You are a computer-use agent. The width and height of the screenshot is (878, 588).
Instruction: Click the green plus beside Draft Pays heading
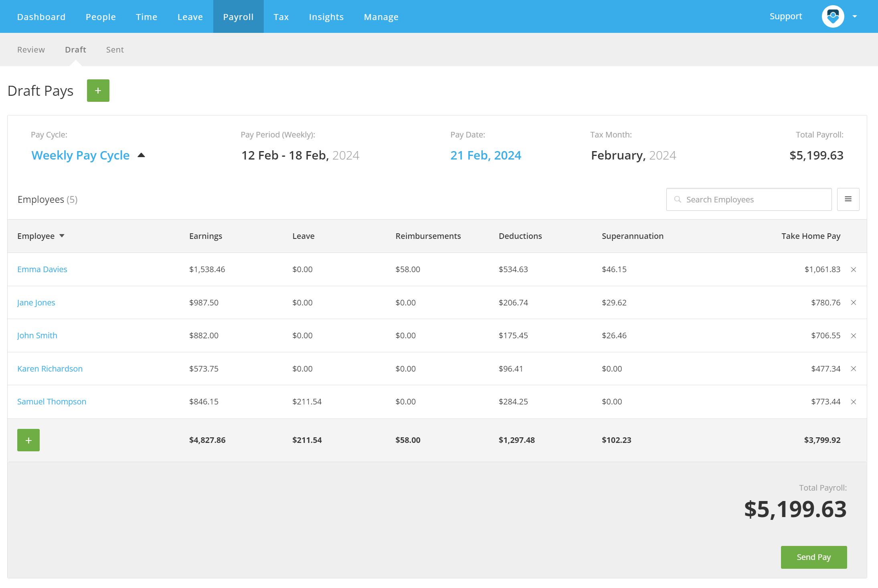coord(98,91)
